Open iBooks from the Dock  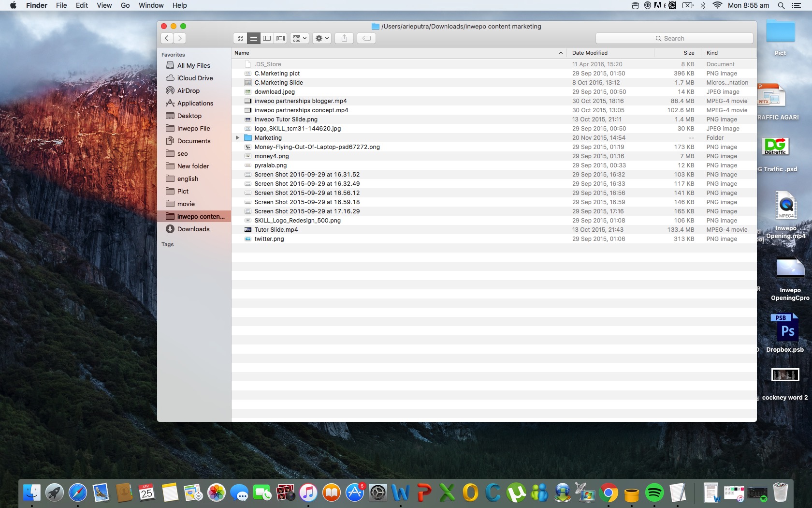[332, 493]
